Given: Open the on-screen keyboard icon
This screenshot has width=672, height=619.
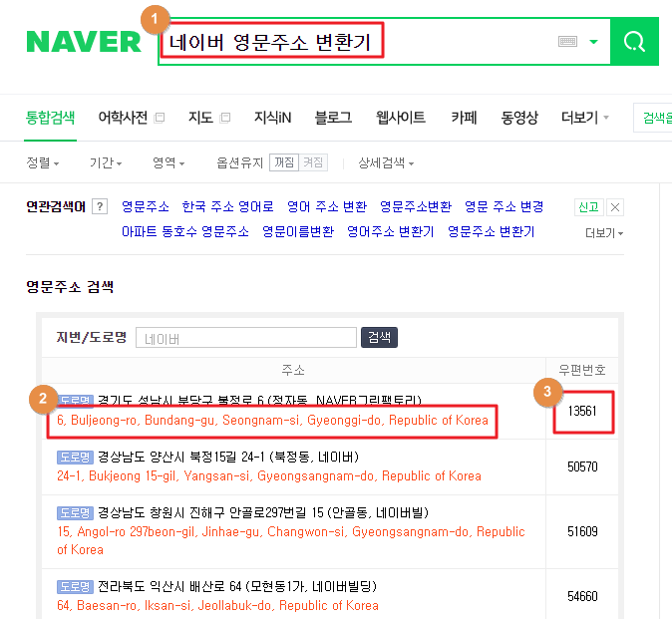Looking at the screenshot, I should [567, 42].
